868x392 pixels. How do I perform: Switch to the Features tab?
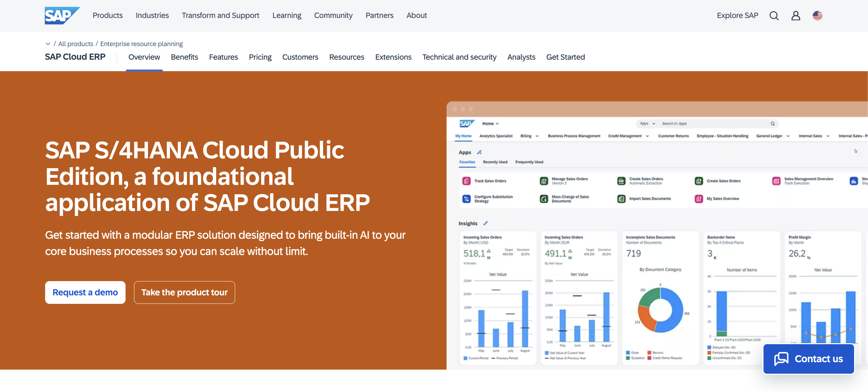tap(223, 57)
